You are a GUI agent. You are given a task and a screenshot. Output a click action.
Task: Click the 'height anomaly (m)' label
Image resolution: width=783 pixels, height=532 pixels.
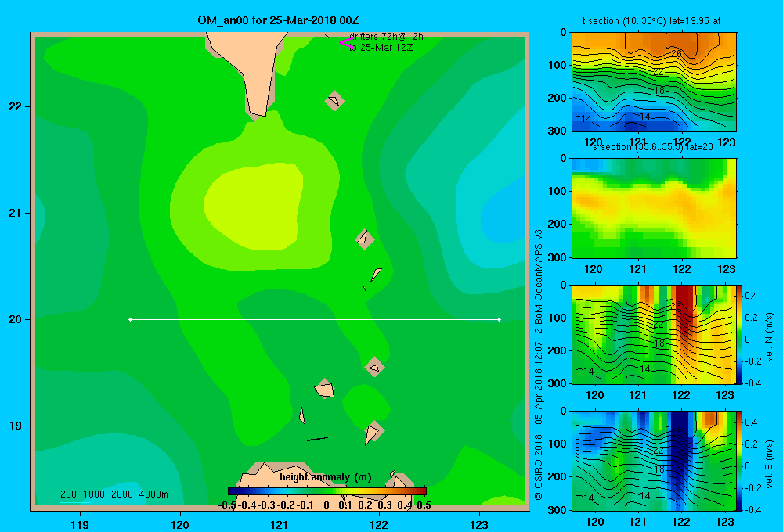coord(326,477)
